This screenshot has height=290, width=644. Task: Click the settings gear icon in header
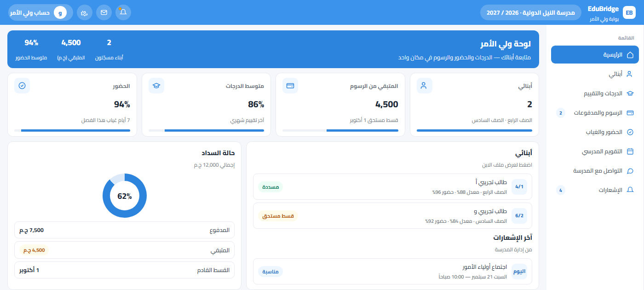(85, 12)
